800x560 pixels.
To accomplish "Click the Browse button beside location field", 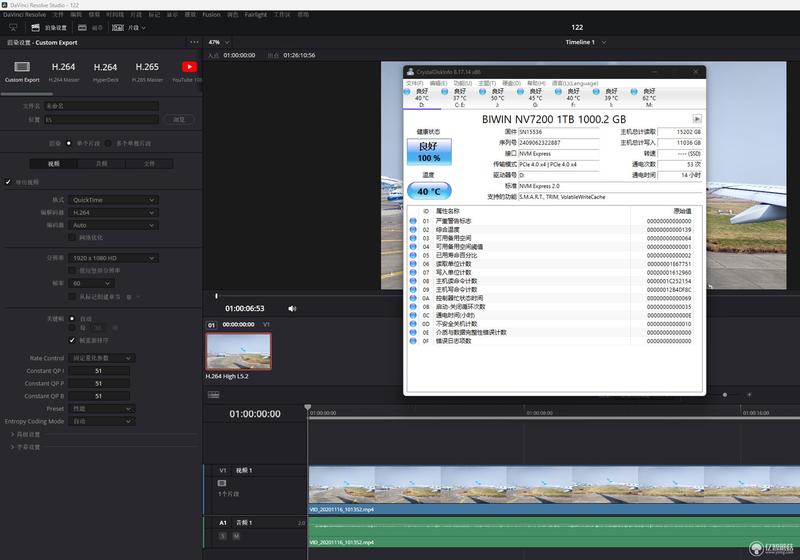I will pos(179,119).
